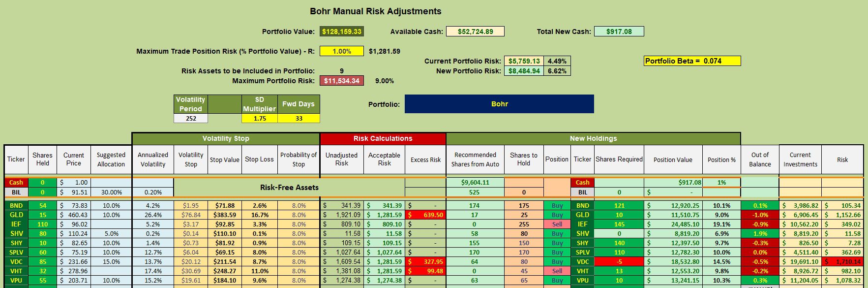Click the SD Multiplier value 1.75
Viewport: 868px width, 288px height.
click(x=260, y=119)
